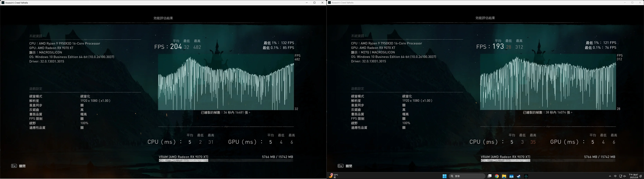
Task: Open Steam from the taskbar
Action: pos(519,176)
